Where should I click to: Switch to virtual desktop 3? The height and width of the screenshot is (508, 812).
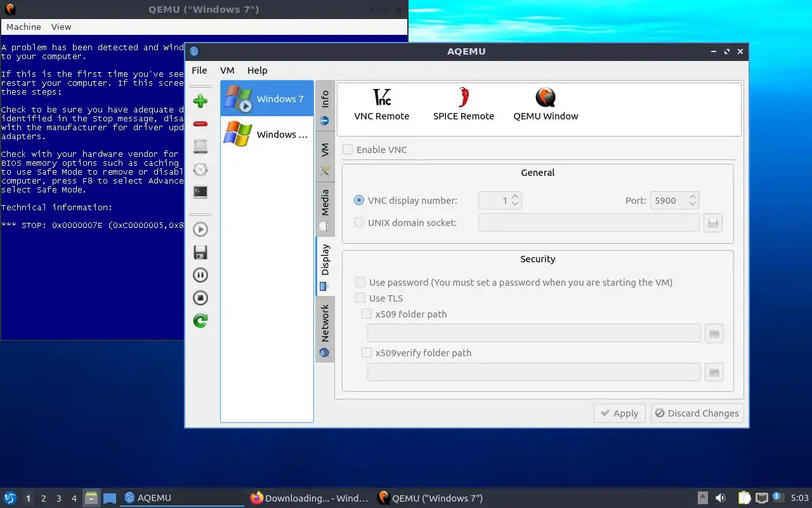point(59,498)
